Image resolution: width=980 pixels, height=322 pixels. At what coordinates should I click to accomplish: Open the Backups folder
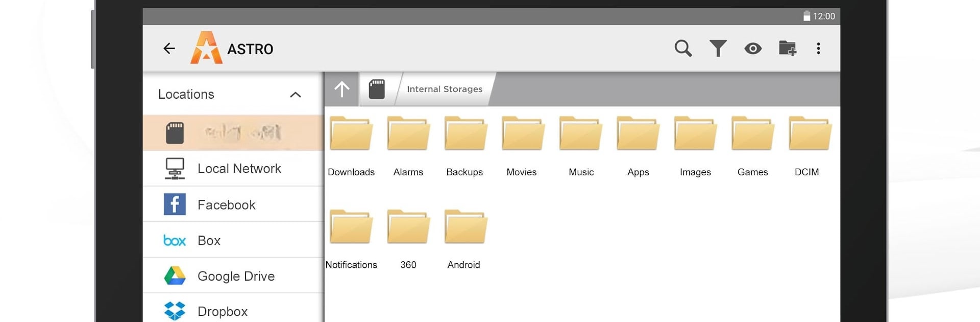click(465, 147)
